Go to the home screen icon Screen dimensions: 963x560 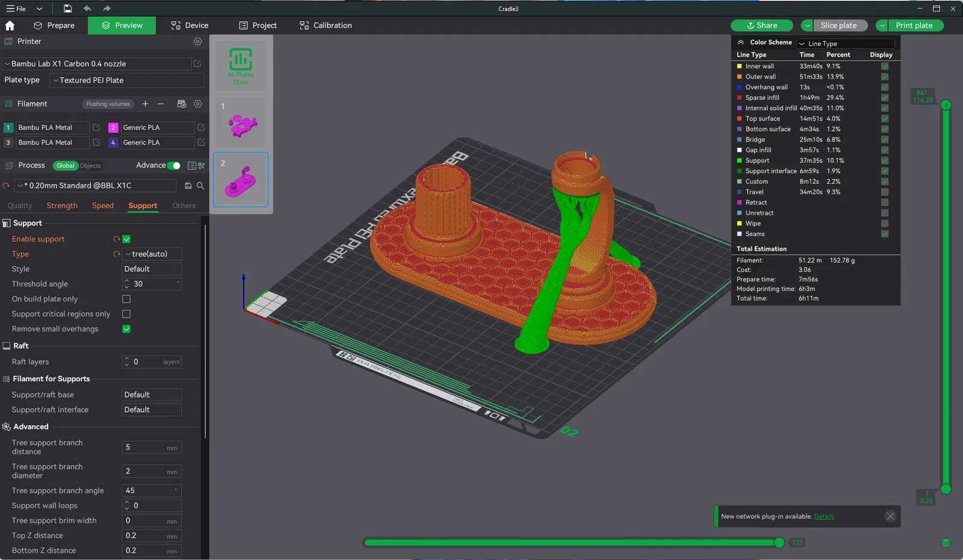point(10,25)
